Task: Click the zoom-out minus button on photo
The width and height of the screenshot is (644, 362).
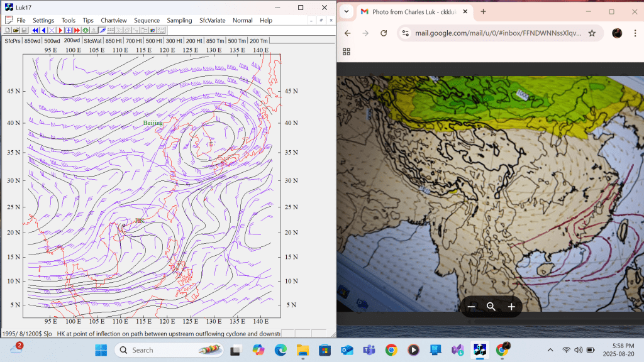Action: coord(471,307)
